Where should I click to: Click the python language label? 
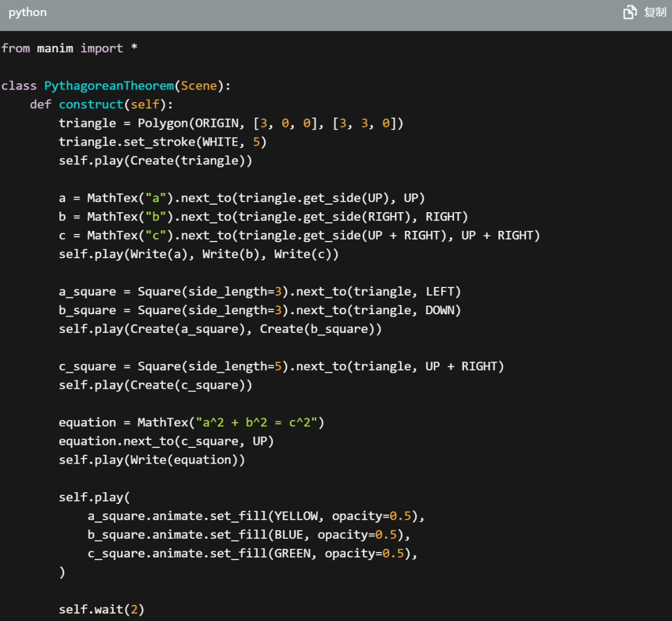pyautogui.click(x=28, y=12)
